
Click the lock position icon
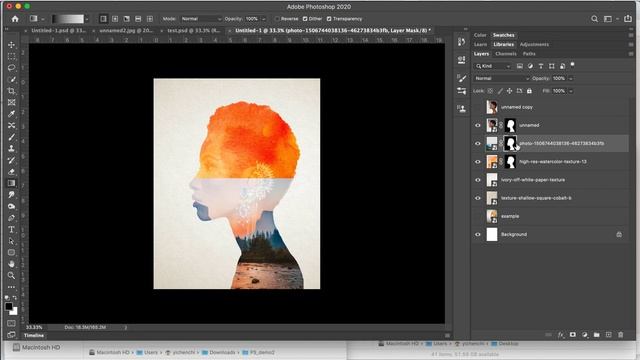[509, 91]
